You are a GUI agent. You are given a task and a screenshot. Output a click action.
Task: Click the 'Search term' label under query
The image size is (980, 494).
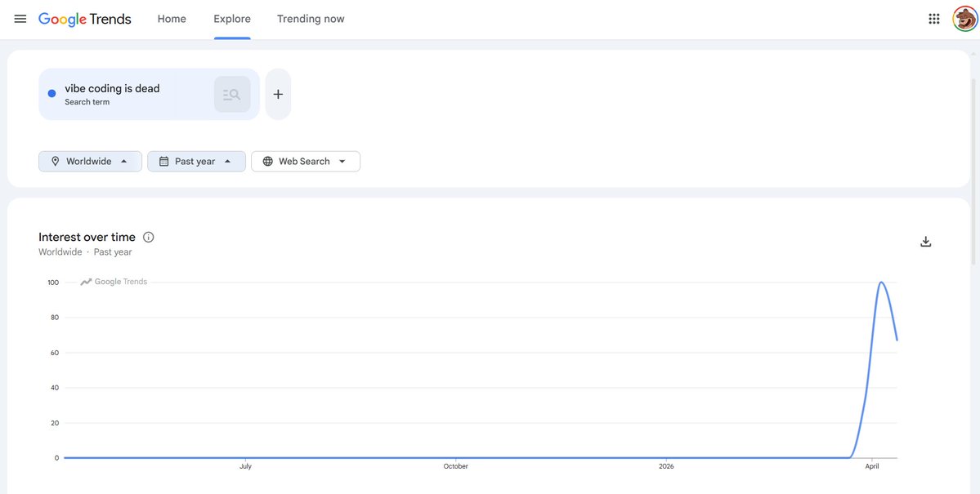[87, 102]
